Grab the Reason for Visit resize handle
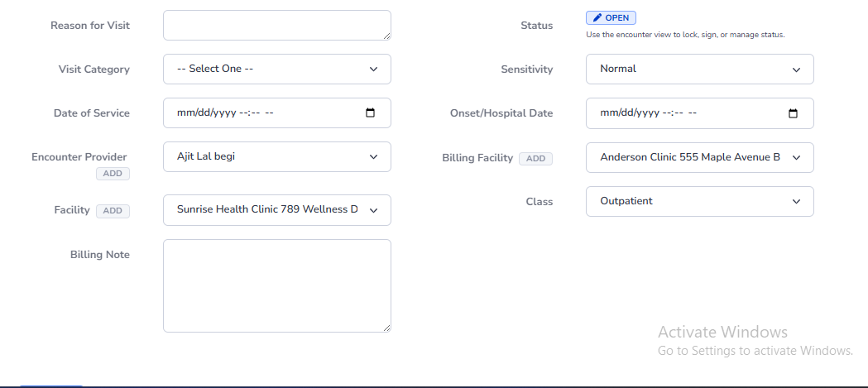This screenshot has height=388, width=868. click(386, 36)
